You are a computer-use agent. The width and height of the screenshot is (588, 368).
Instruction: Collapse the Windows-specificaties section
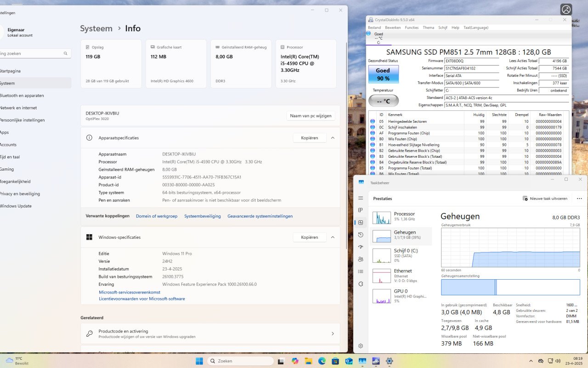[x=333, y=237]
